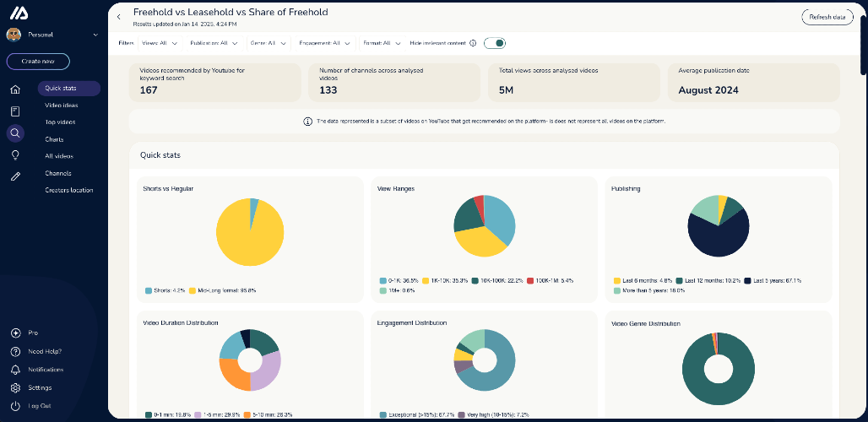Go to Video ideas menu item

(x=62, y=105)
